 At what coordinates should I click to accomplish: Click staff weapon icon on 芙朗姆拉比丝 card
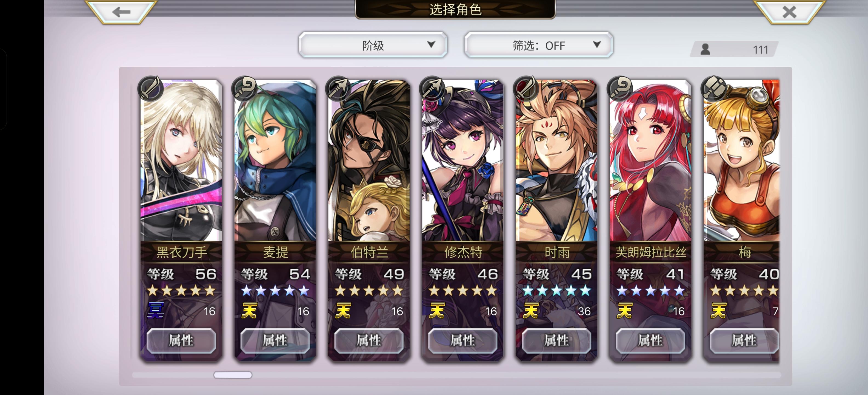point(620,89)
